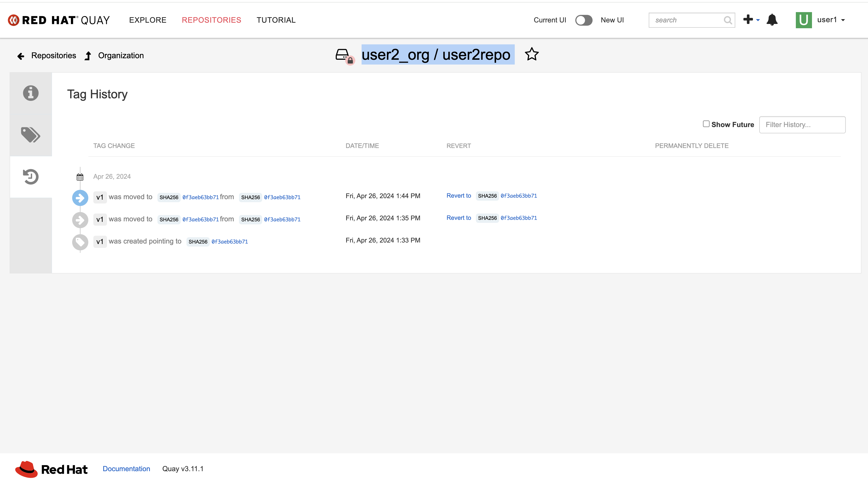Click the Filter History input field
This screenshot has width=868, height=480.
coord(802,125)
